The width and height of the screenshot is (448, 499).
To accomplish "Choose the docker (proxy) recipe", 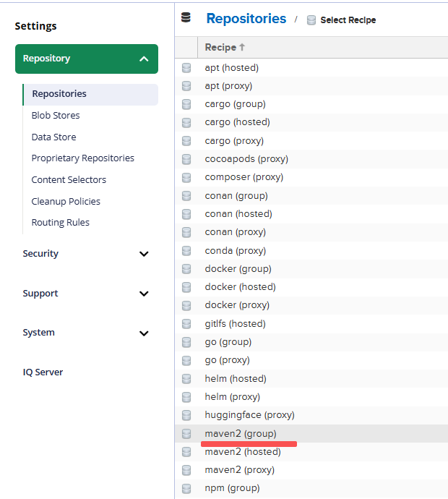I will pos(237,305).
